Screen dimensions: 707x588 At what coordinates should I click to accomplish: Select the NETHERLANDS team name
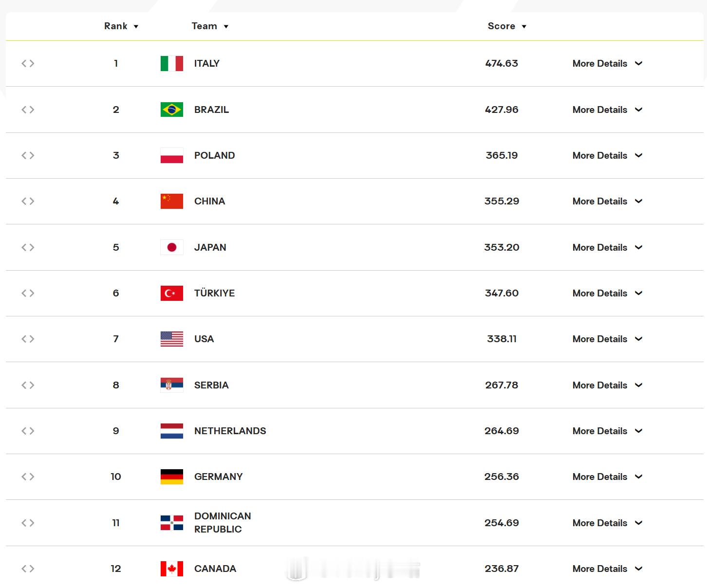click(230, 431)
